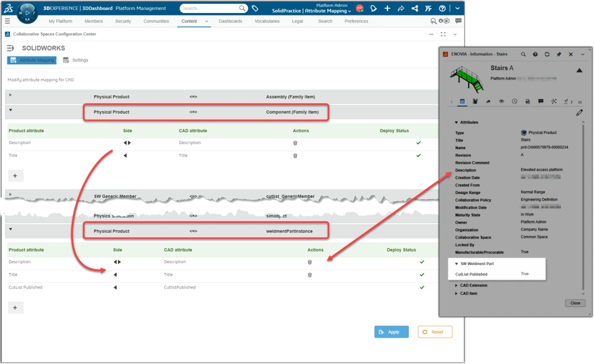Viewport: 594px width, 364px height.
Task: Open the My Platform tab
Action: pos(60,21)
